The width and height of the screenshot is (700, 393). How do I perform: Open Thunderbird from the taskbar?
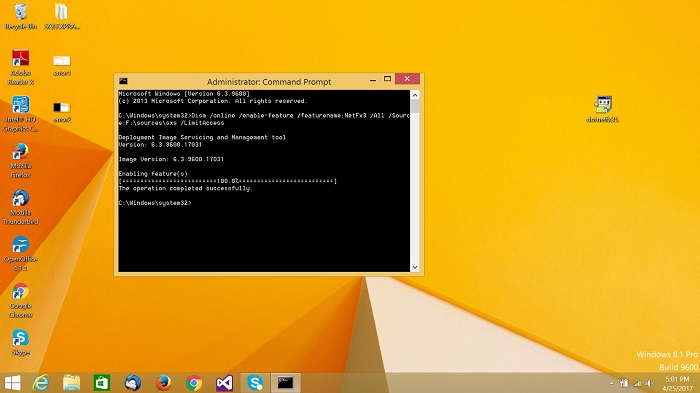coord(133,383)
